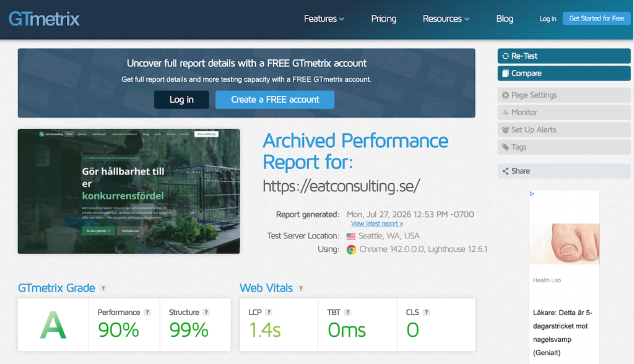
Task: Click the Structure help question mark
Action: [206, 312]
